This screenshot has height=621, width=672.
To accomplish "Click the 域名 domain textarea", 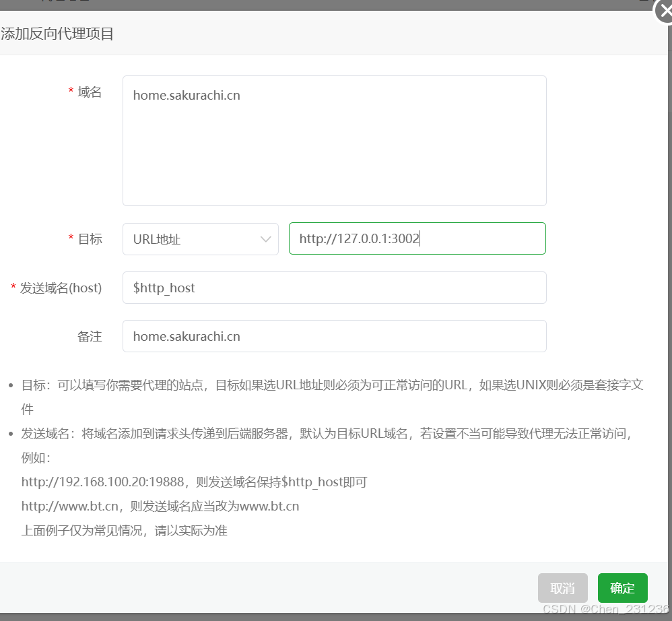I will tap(334, 141).
